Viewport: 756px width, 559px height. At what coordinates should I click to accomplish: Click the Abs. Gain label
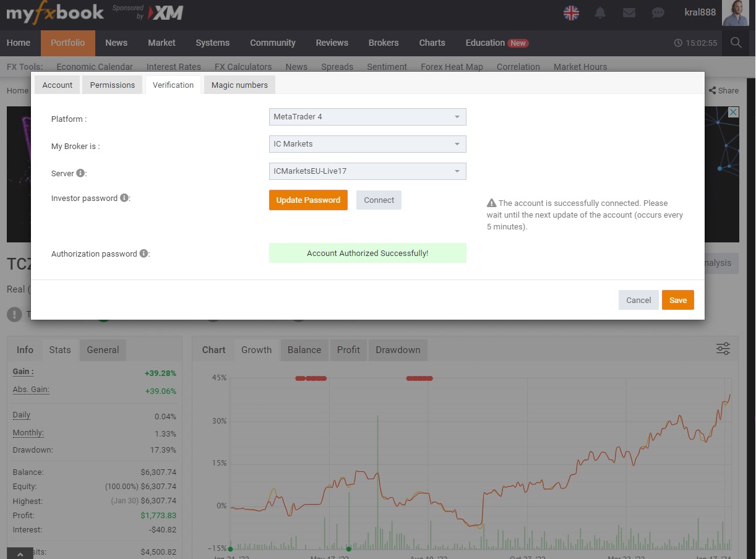point(31,390)
